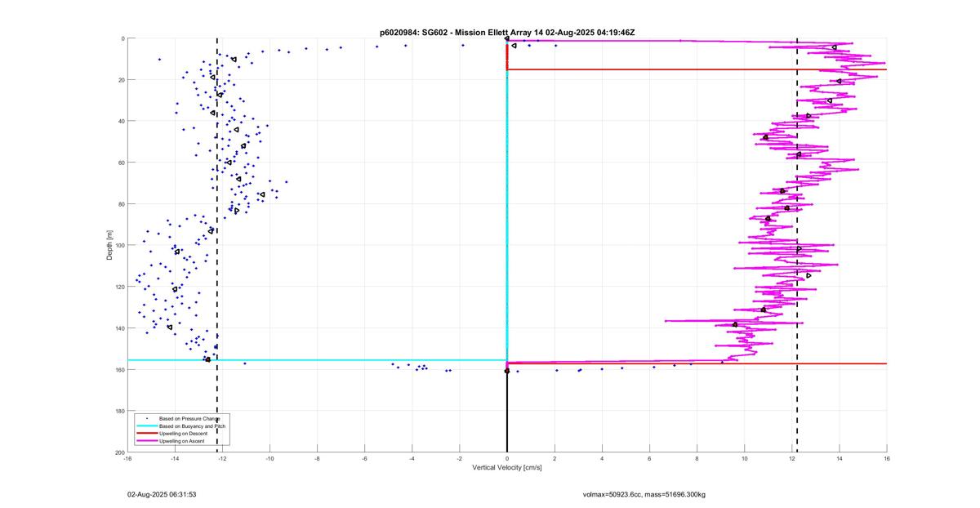Click the x-axis tick label '-4'

412,458
